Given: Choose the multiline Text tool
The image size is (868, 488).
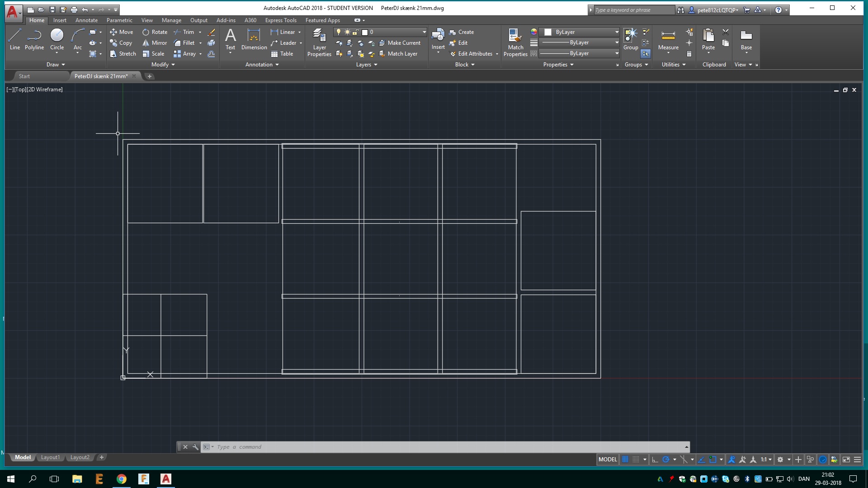Looking at the screenshot, I should [231, 38].
